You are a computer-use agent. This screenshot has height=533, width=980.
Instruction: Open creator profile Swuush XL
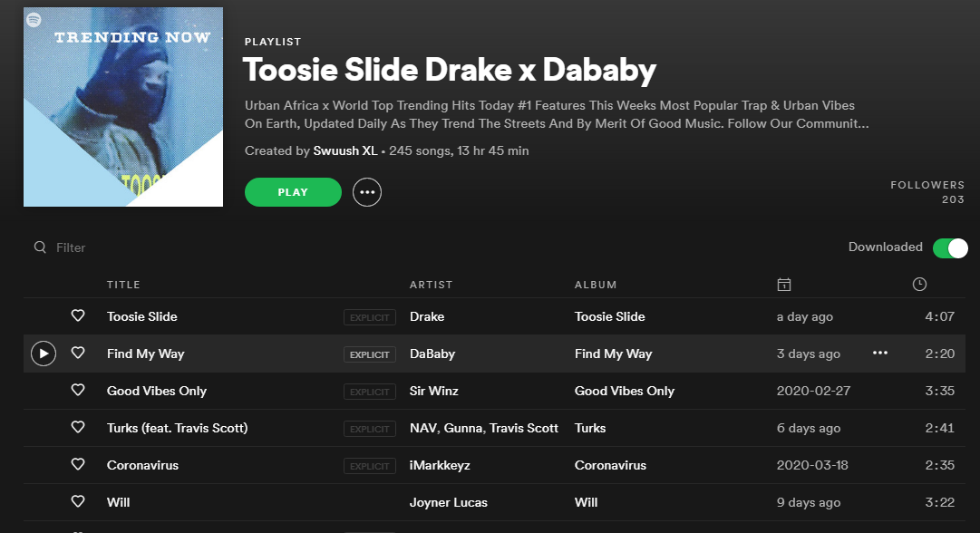coord(344,150)
